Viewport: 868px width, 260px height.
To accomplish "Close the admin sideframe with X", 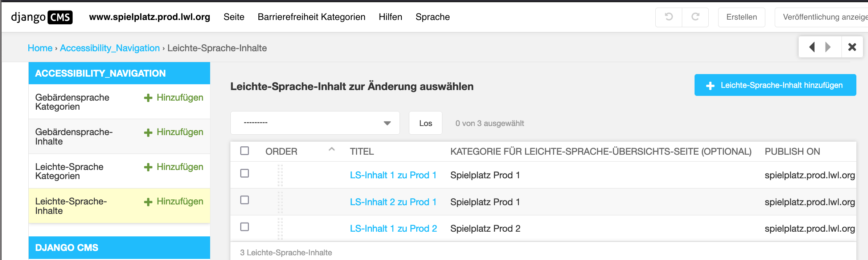I will pos(852,47).
